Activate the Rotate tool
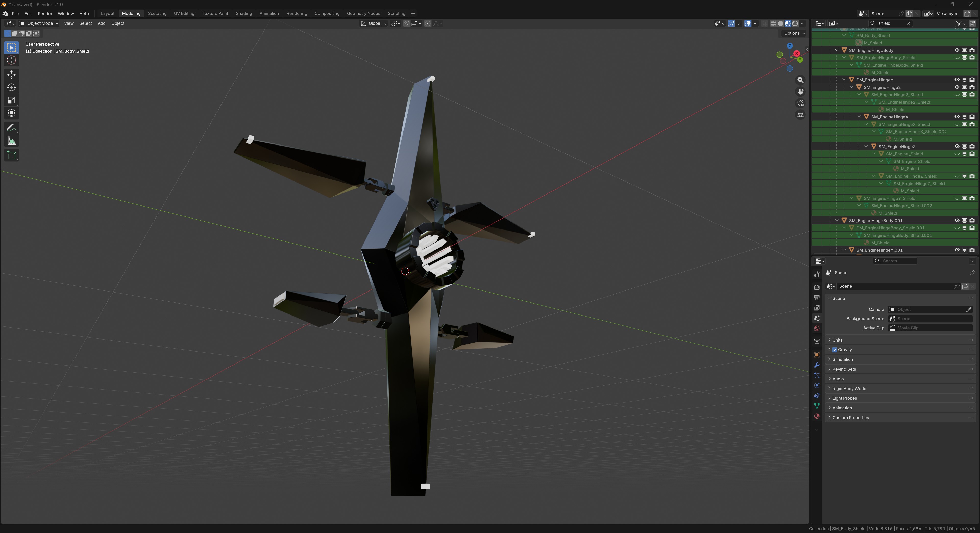Image resolution: width=980 pixels, height=533 pixels. coord(11,88)
